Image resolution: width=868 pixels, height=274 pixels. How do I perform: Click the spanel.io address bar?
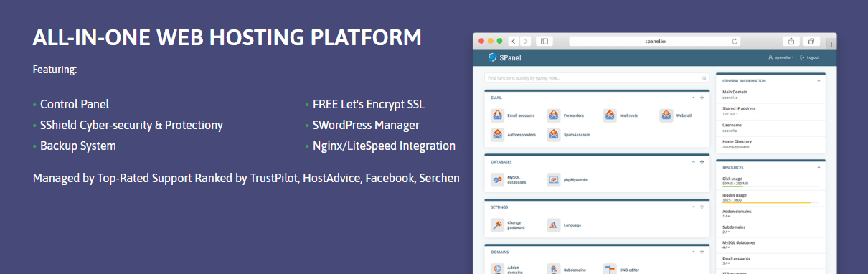click(x=655, y=42)
